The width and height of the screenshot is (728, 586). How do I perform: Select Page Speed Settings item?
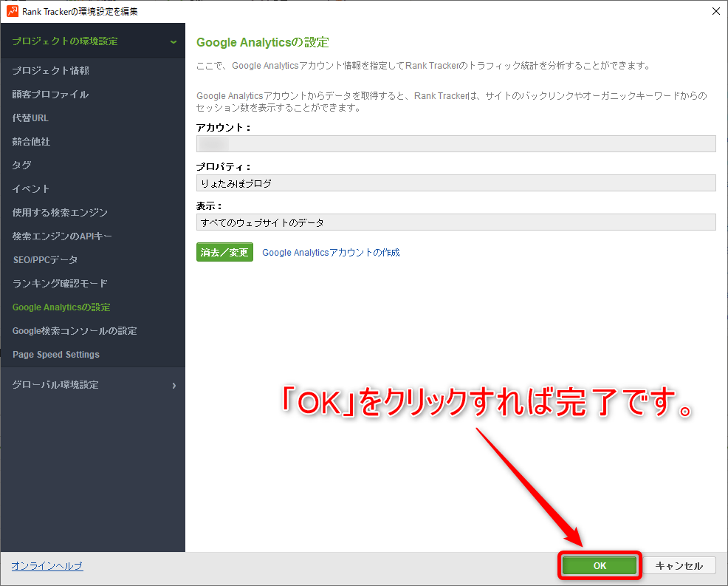point(56,355)
